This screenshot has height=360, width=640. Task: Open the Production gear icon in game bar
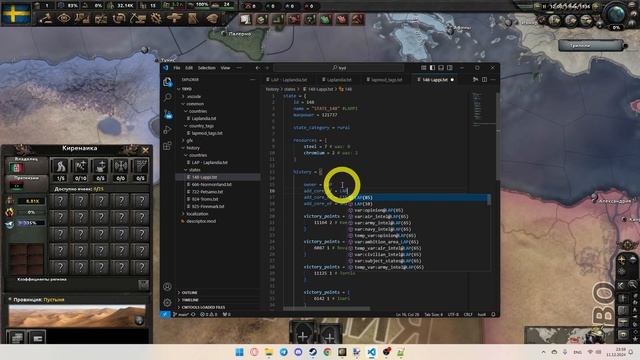(x=156, y=18)
